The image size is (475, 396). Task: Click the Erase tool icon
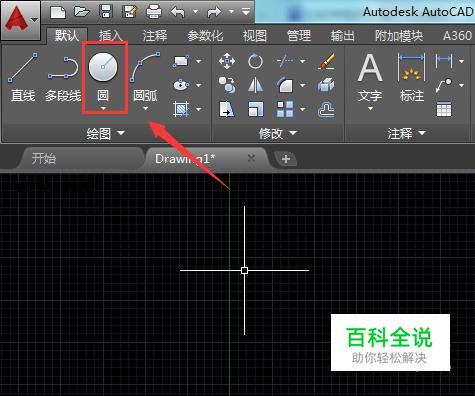point(326,60)
